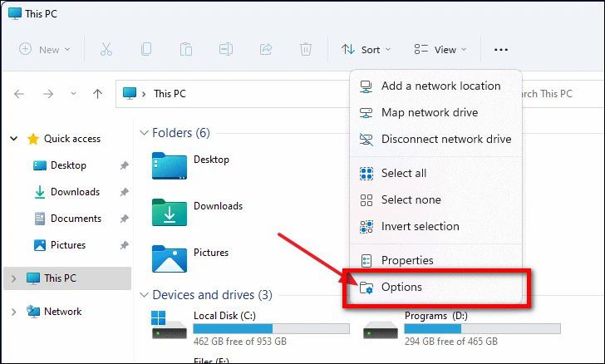Click the Copy icon in toolbar
This screenshot has width=605, height=364.
(146, 49)
